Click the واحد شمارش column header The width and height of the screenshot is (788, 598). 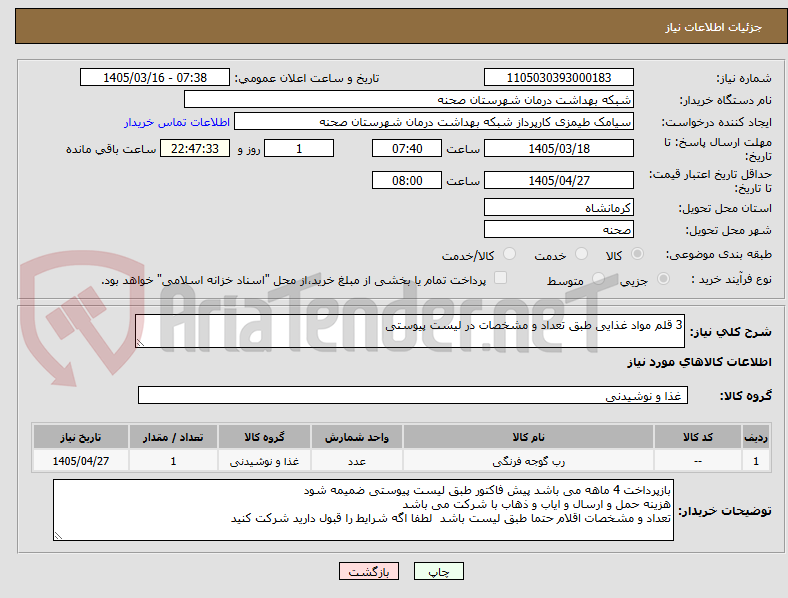point(357,437)
